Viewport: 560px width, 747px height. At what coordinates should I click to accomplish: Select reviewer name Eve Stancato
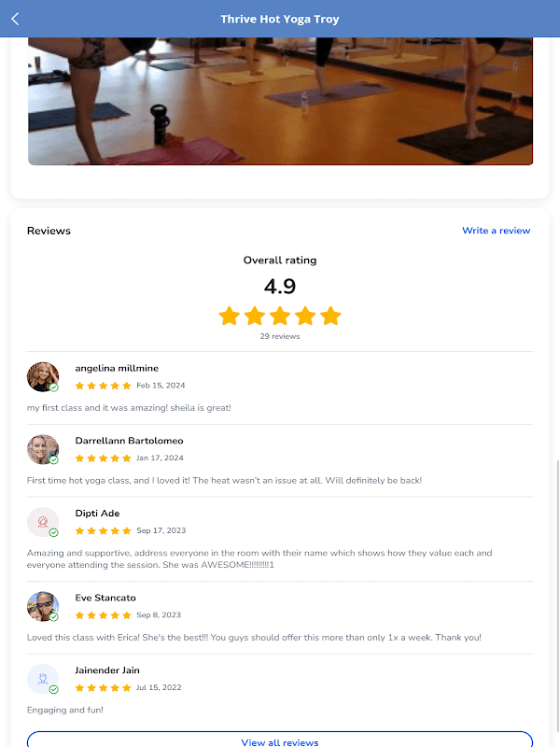[105, 598]
